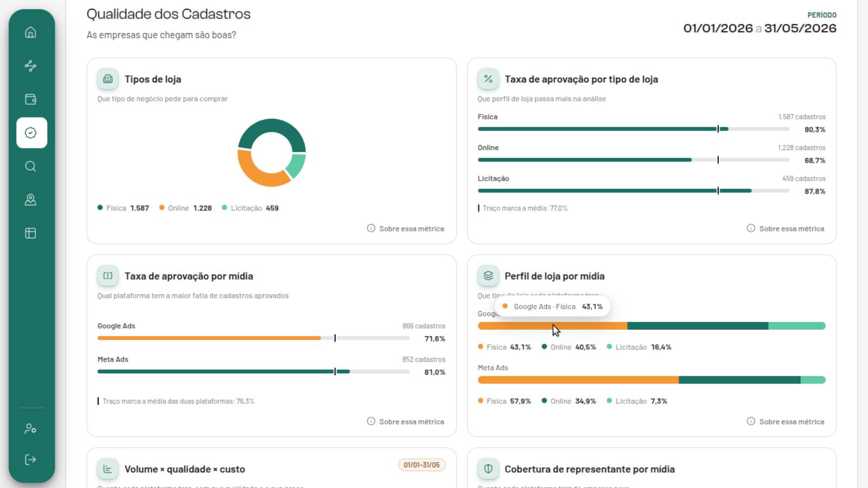Click the period date range 01/01/2026 a 31/05/2026
868x488 pixels.
(x=759, y=28)
